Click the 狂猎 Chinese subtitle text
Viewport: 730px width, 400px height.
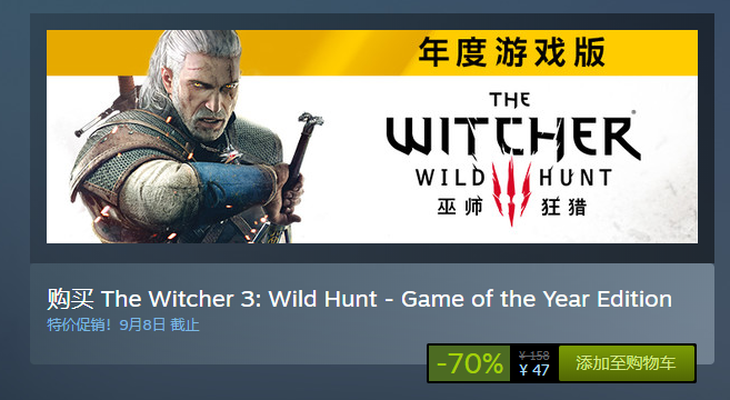564,206
